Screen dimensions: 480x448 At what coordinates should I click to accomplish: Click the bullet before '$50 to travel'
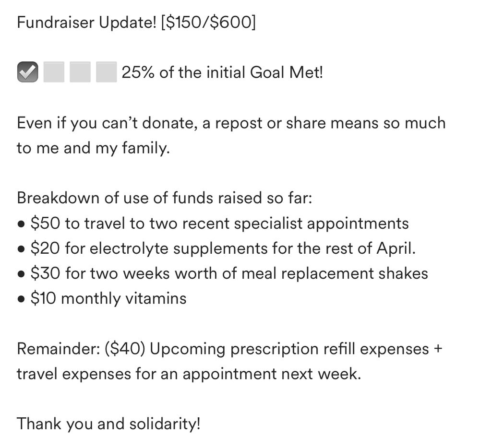tap(21, 224)
